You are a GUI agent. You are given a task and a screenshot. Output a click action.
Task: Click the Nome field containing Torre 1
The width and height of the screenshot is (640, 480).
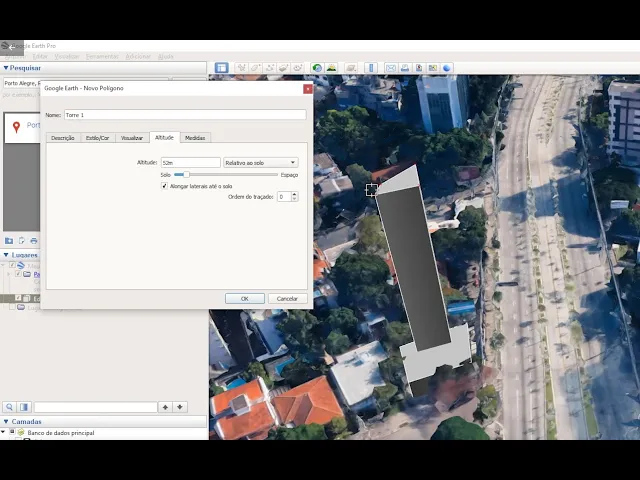tap(185, 115)
